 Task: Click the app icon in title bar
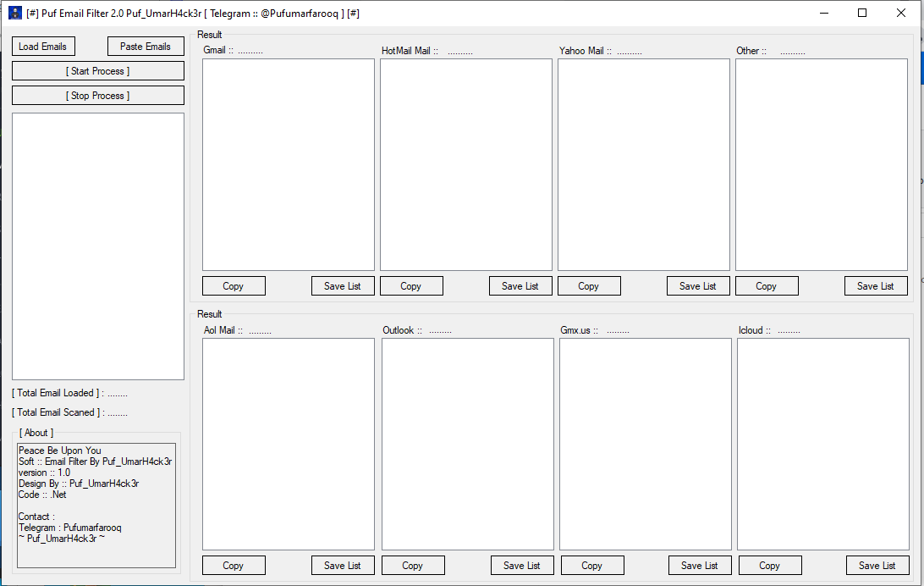point(15,14)
